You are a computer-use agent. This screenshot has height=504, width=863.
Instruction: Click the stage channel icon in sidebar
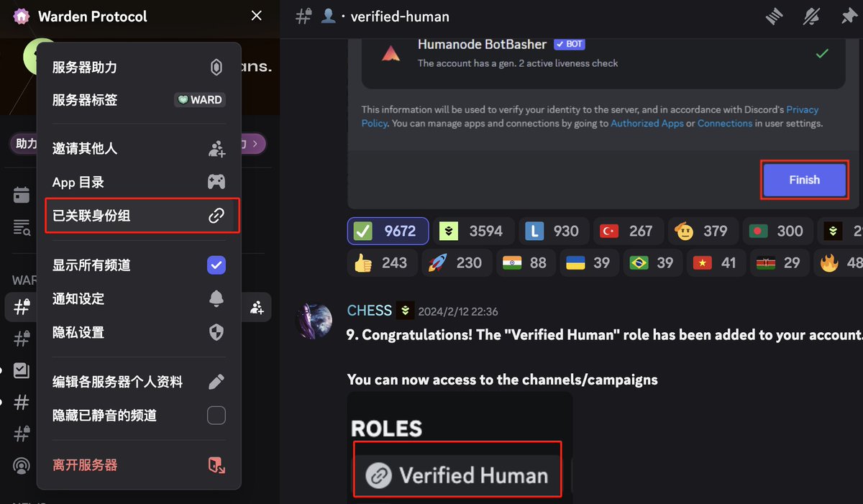pos(22,466)
